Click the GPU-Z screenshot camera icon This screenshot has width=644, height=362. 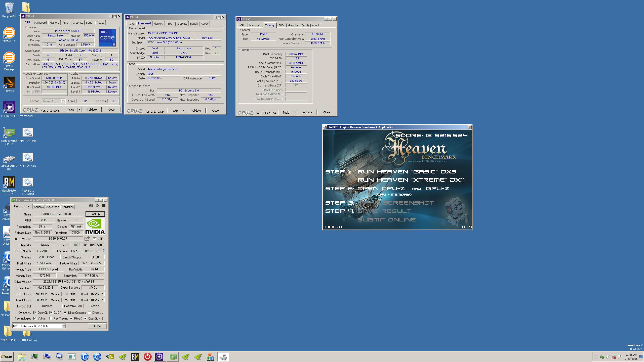(x=91, y=205)
